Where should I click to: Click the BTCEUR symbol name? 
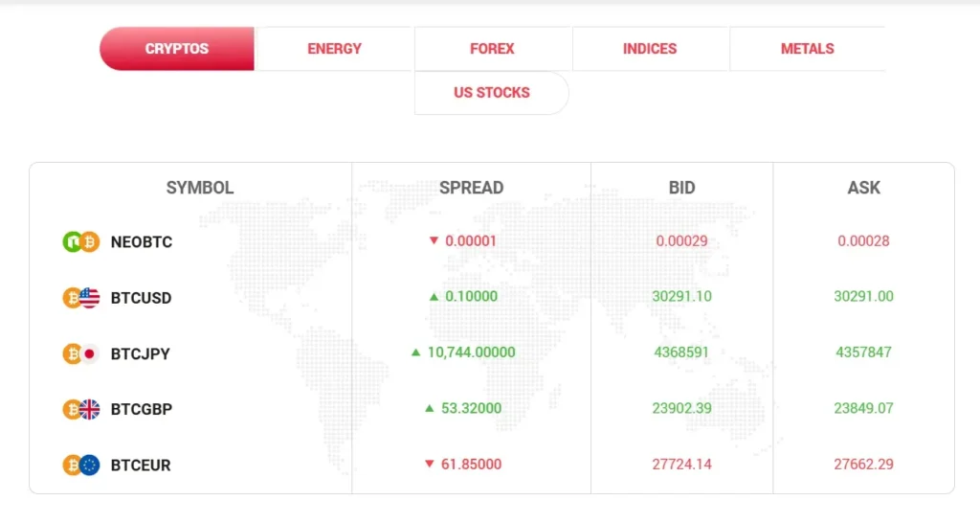pyautogui.click(x=141, y=466)
